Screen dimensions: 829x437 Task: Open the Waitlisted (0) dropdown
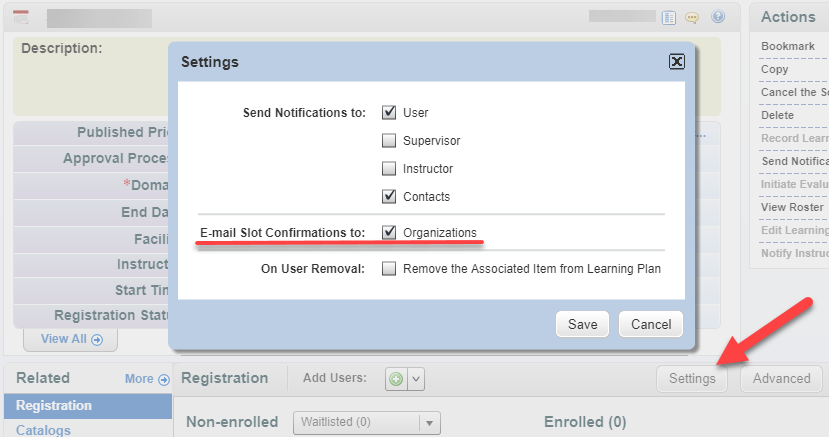coord(366,422)
